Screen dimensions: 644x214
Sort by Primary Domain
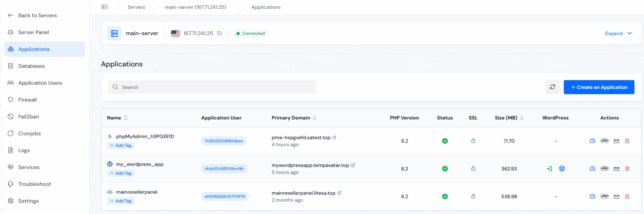[x=315, y=118]
